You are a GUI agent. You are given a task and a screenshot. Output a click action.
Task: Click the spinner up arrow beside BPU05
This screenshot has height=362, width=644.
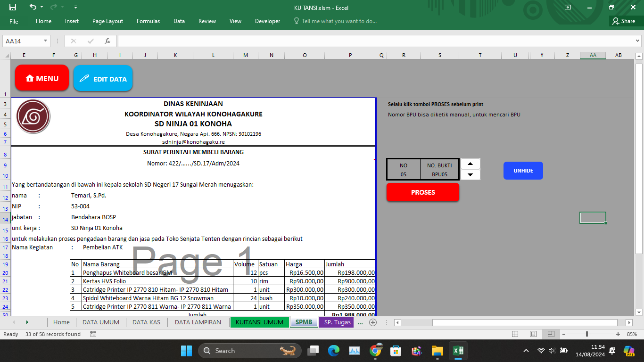click(470, 164)
